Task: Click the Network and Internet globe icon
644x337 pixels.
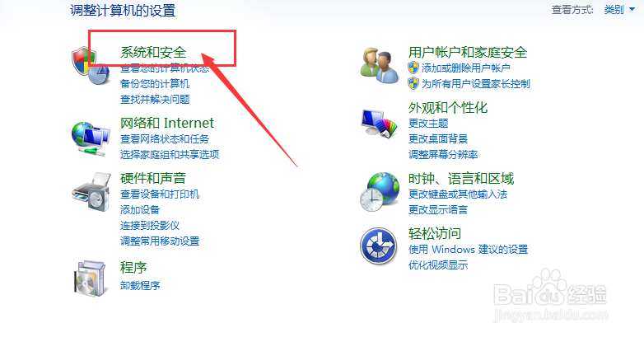Action: [91, 139]
